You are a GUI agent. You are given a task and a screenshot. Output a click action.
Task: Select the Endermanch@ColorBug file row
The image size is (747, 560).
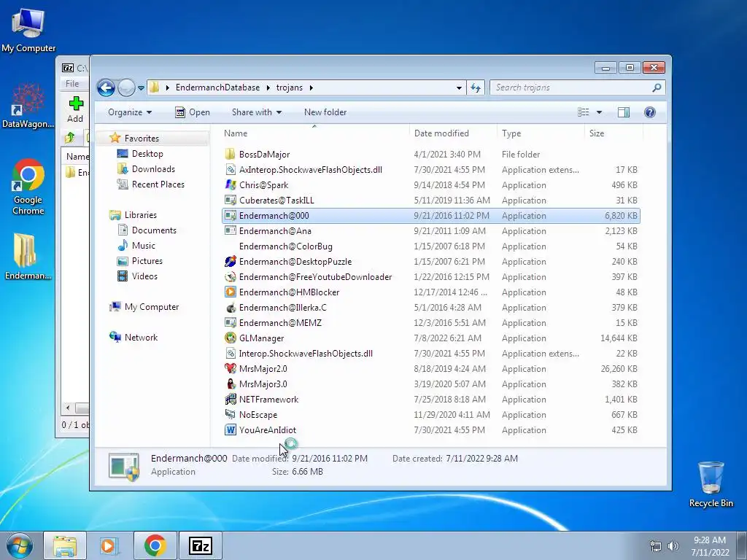430,246
